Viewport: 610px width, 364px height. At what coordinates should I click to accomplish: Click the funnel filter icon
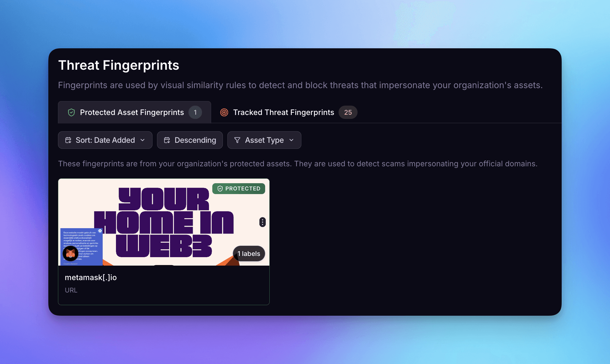tap(237, 140)
